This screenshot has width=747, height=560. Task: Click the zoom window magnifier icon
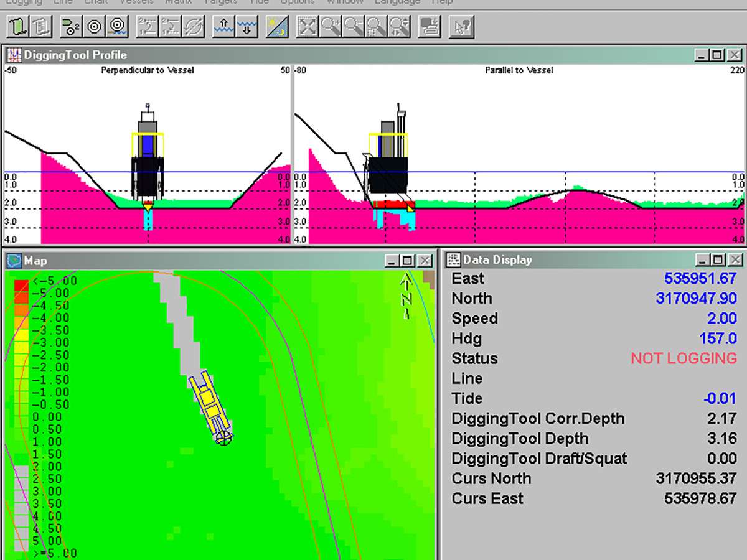pyautogui.click(x=375, y=27)
